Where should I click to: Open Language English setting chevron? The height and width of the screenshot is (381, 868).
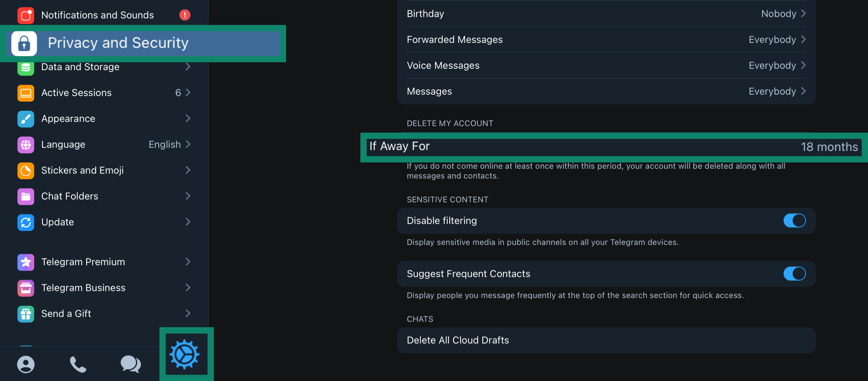(188, 144)
